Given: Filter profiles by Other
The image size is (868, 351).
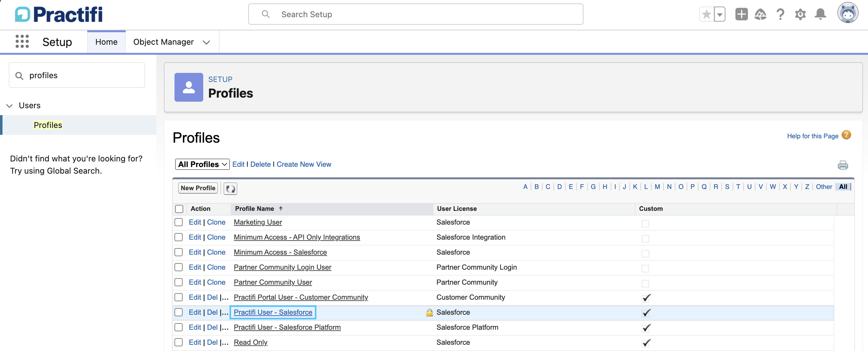Looking at the screenshot, I should coord(824,187).
